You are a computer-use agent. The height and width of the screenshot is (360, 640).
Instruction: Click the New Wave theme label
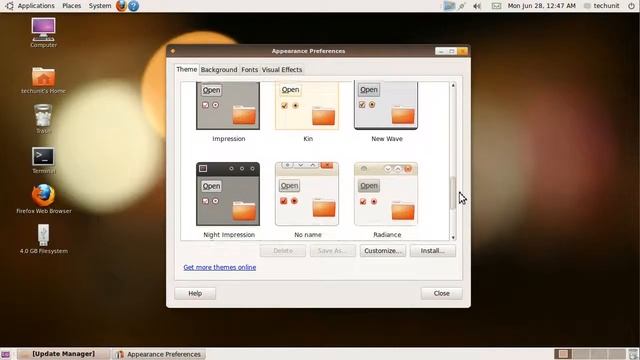coord(387,139)
